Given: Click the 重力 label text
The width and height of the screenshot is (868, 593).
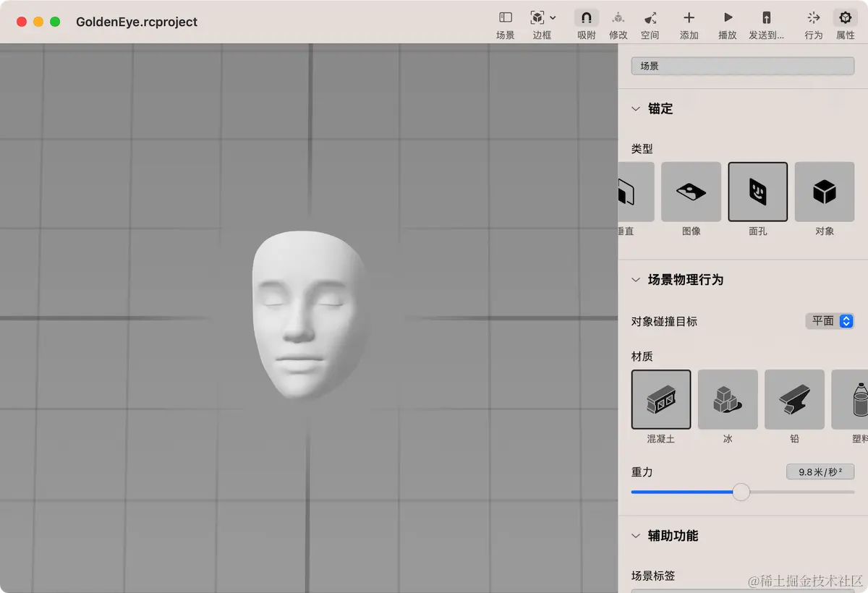Looking at the screenshot, I should coord(642,472).
